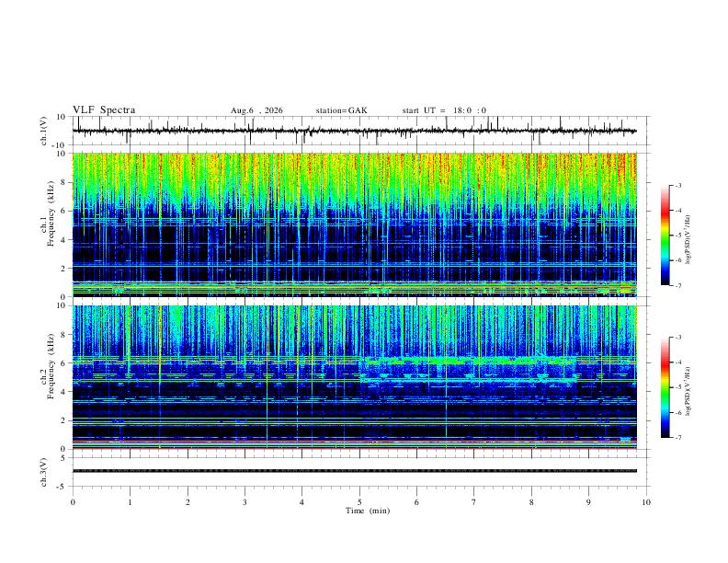Click the 5 minute tick on time axis

(x=359, y=502)
